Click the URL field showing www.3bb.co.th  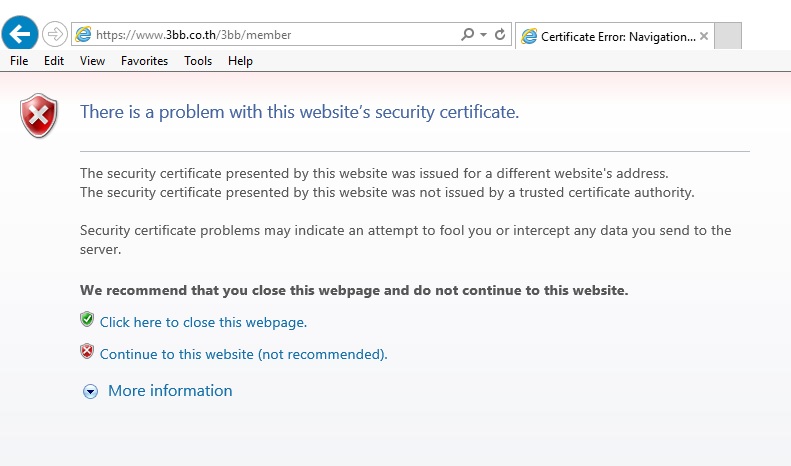click(270, 35)
